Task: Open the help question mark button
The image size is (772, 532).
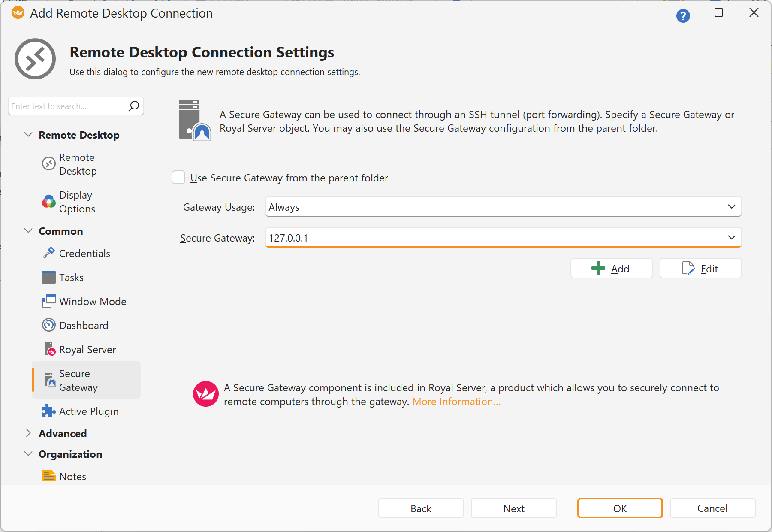Action: (683, 16)
